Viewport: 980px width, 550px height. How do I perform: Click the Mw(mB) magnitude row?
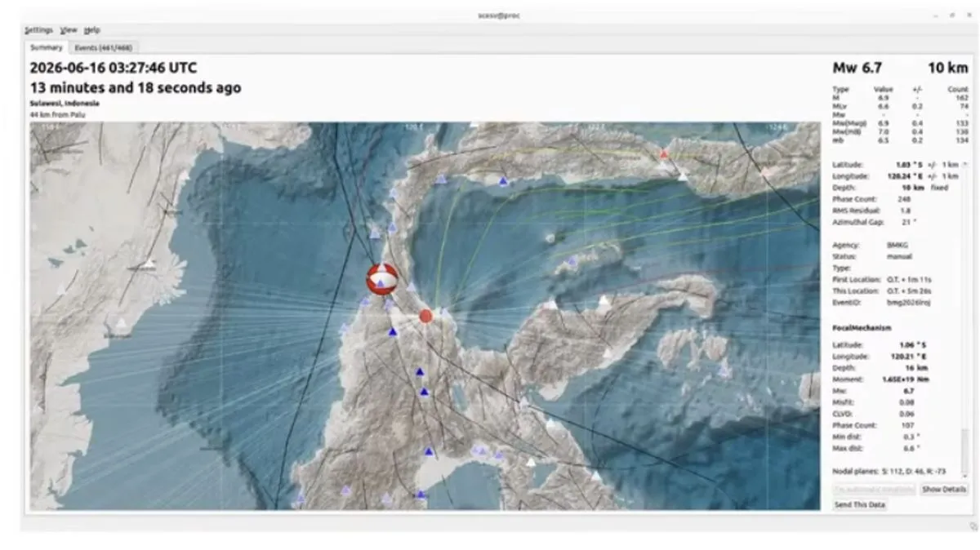900,131
